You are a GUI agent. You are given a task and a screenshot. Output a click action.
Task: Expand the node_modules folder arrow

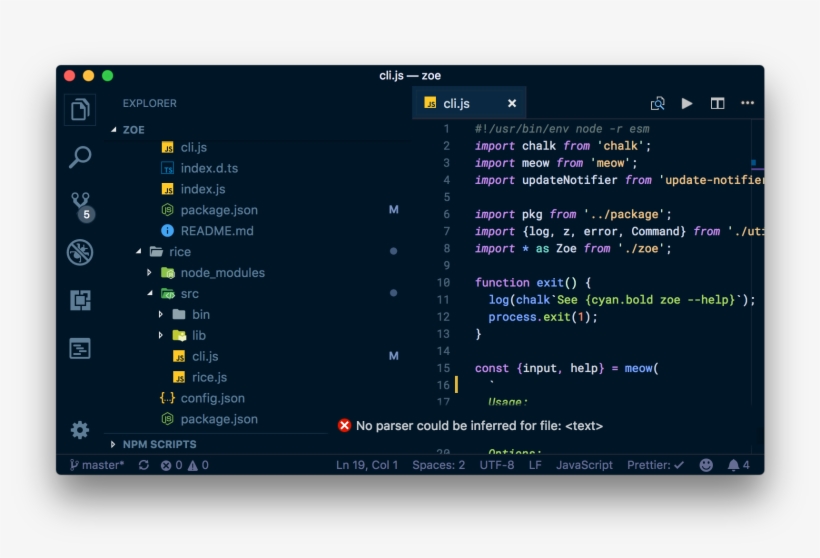point(150,272)
